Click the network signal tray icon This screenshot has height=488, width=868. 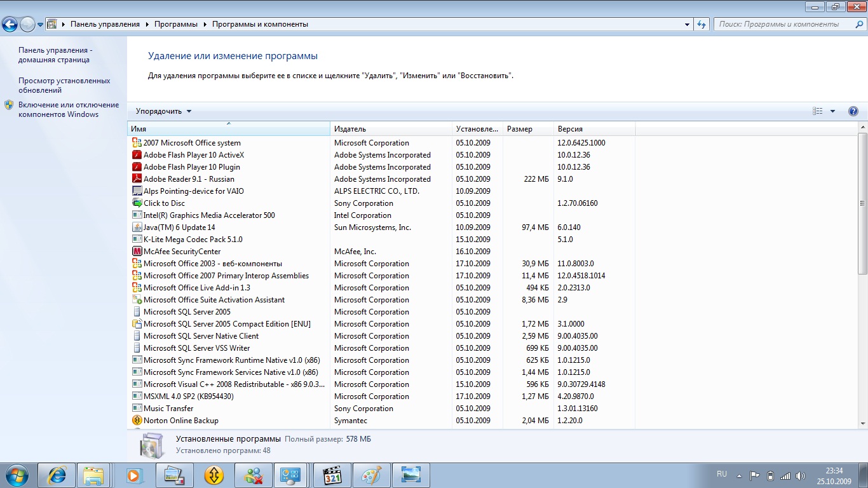[785, 475]
